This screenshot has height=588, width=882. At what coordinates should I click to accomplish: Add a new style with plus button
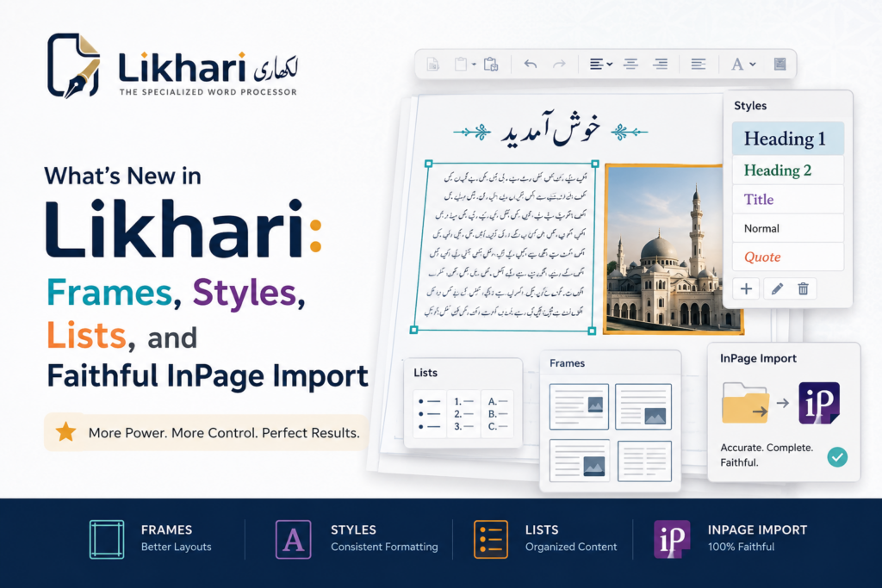(747, 289)
